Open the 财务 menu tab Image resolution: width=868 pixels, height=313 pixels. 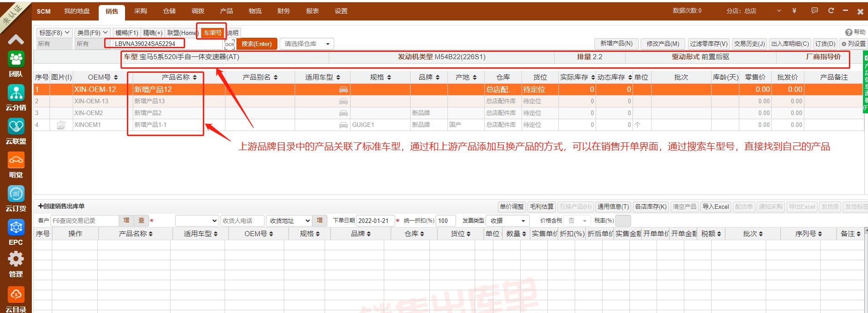tap(284, 11)
